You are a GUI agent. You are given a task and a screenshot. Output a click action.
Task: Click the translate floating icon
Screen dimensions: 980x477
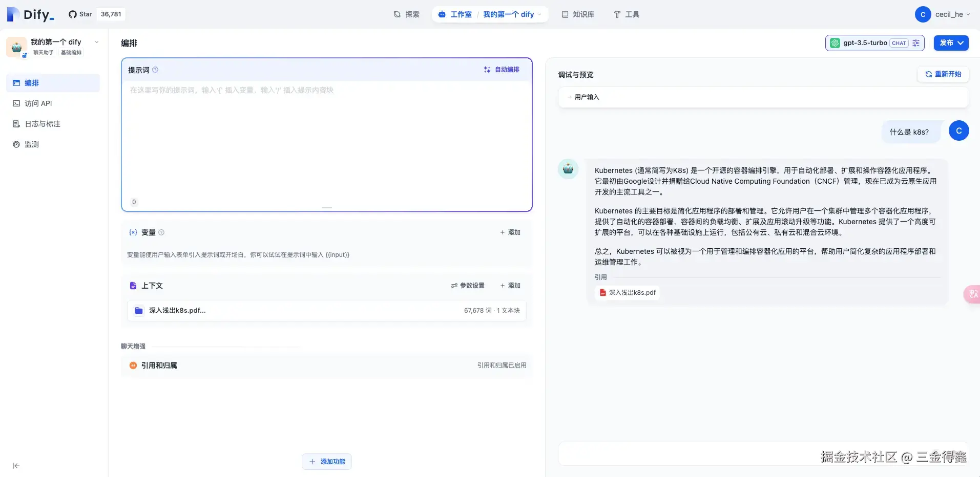tap(972, 294)
